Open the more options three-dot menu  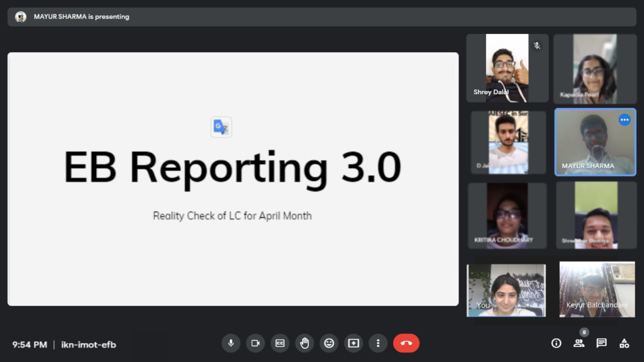[x=378, y=343]
